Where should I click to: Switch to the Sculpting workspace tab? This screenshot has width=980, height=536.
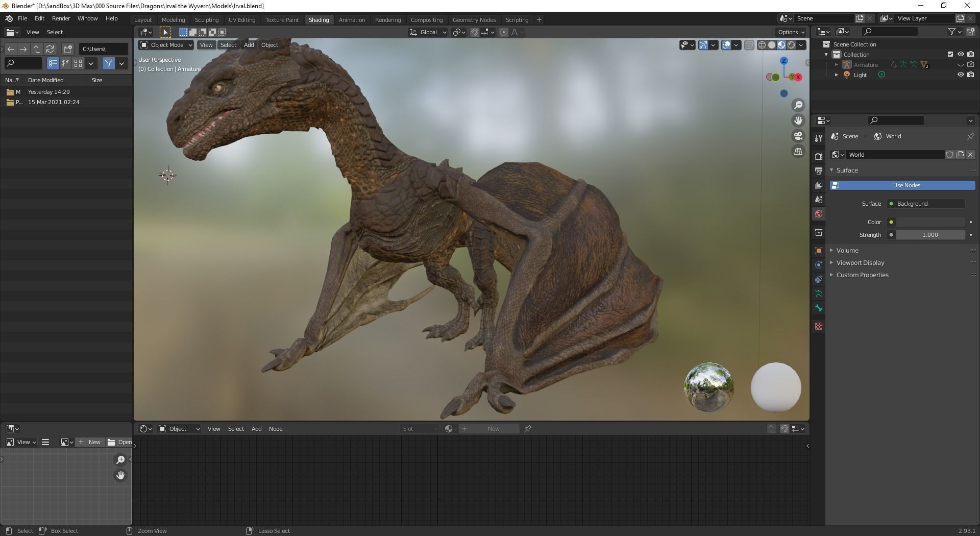(207, 20)
